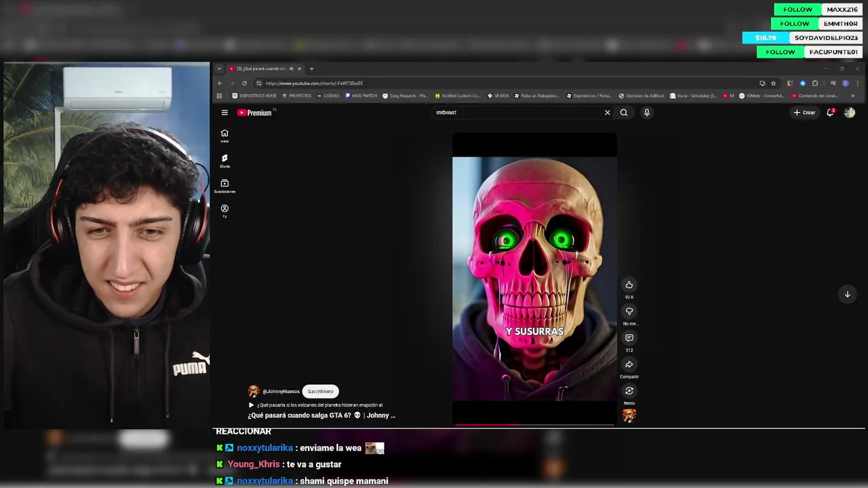This screenshot has width=868, height=488.
Task: Seek on the short's red progress bar
Action: [x=534, y=424]
